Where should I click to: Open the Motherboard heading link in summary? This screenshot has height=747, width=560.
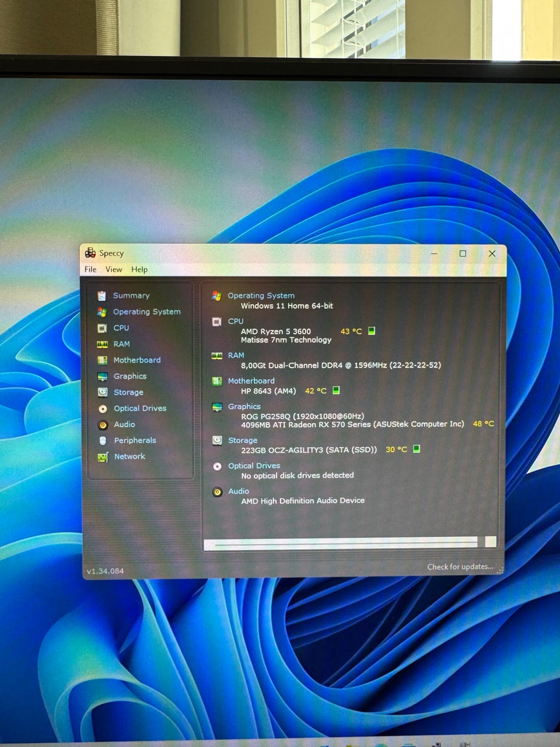click(251, 381)
